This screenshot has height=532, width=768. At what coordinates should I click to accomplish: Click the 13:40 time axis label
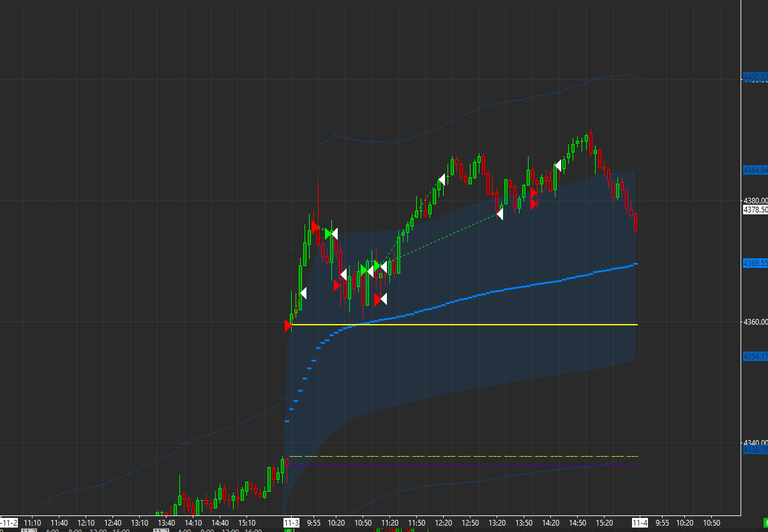(167, 522)
